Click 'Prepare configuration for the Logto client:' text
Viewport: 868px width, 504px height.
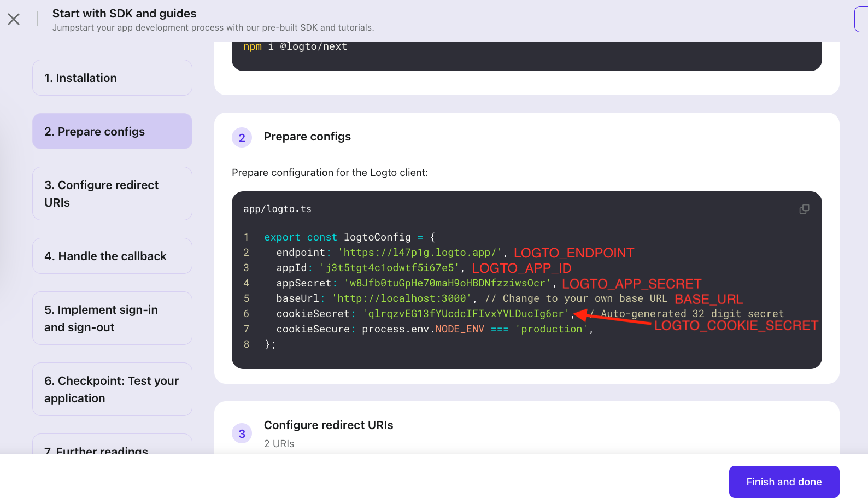click(x=330, y=173)
